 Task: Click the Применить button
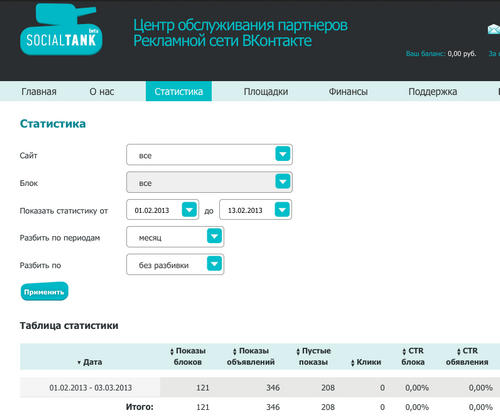[x=44, y=292]
